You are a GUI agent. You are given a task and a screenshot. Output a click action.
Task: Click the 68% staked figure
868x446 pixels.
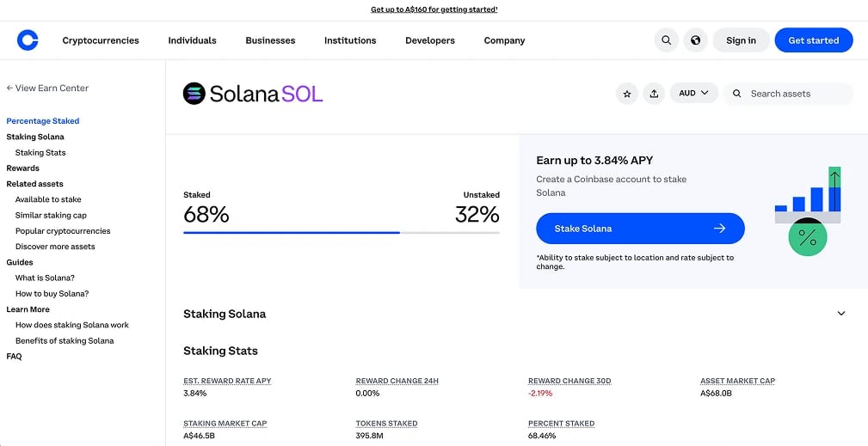coord(206,215)
